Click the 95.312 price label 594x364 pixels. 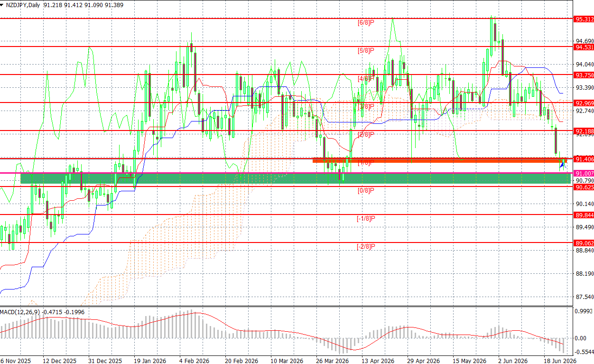point(584,19)
